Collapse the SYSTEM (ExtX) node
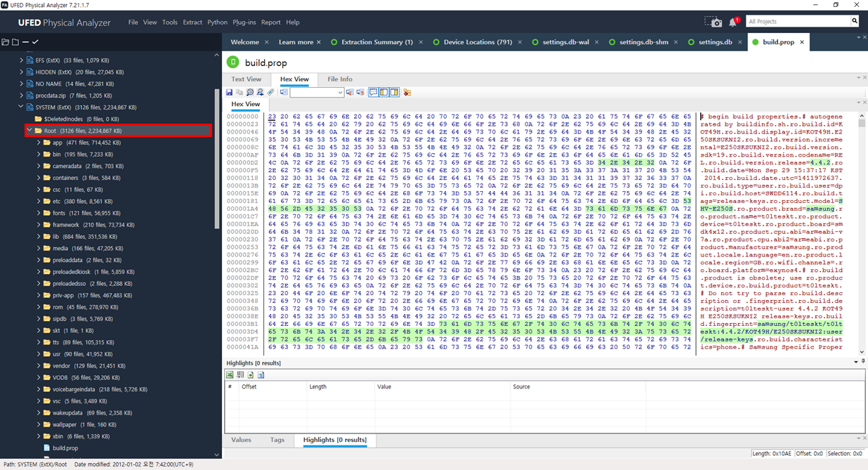The width and height of the screenshot is (868, 470). point(22,107)
